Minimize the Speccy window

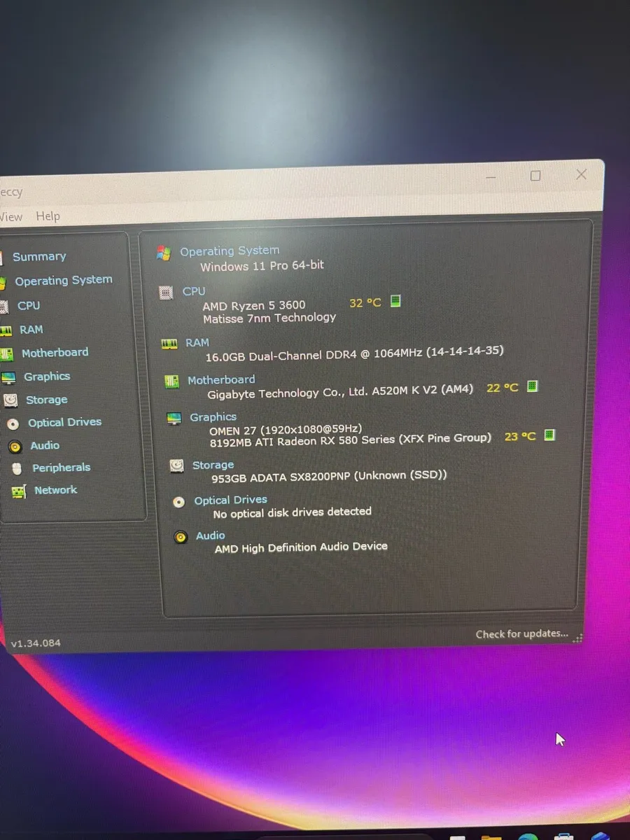491,178
